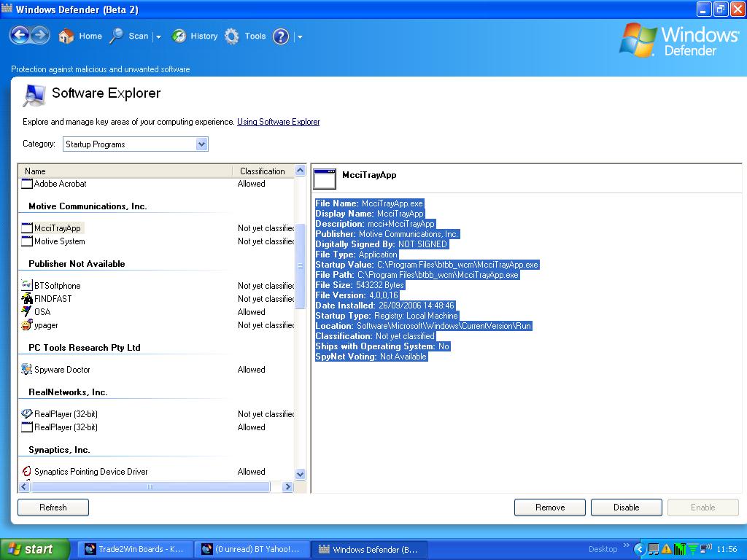Click the Date Installed: 26/09/2006 line

pyautogui.click(x=385, y=306)
